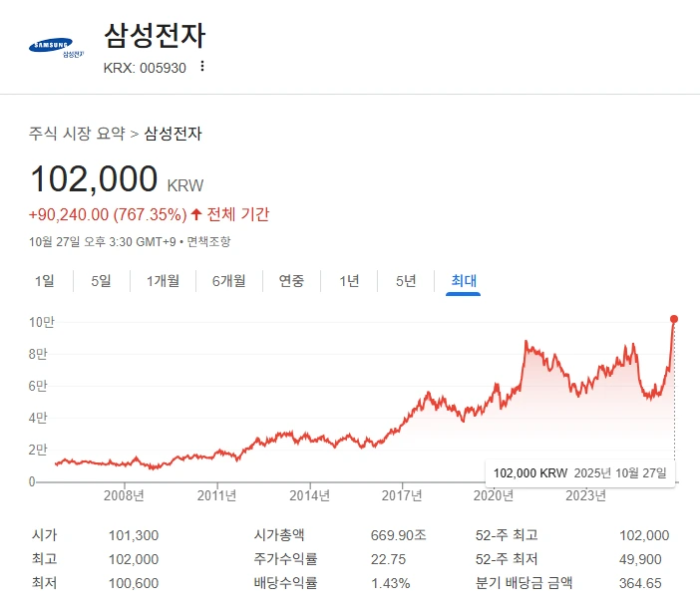
Task: Click the 10월 27일 오후 3:30 timestamp
Action: [81, 242]
